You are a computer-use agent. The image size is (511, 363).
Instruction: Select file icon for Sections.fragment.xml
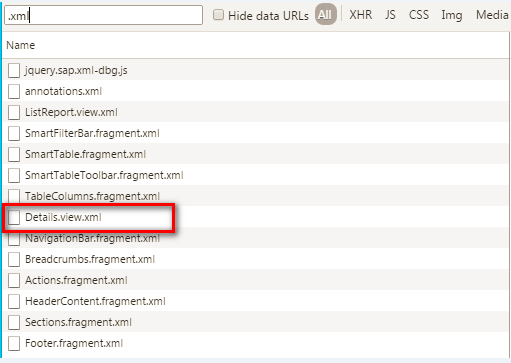click(14, 322)
